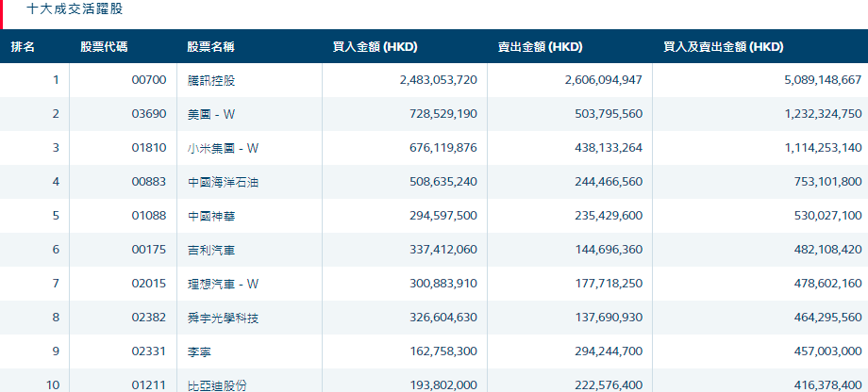Screen dimensions: 868x392
Task: Select stock code 00175
Action: tap(149, 250)
